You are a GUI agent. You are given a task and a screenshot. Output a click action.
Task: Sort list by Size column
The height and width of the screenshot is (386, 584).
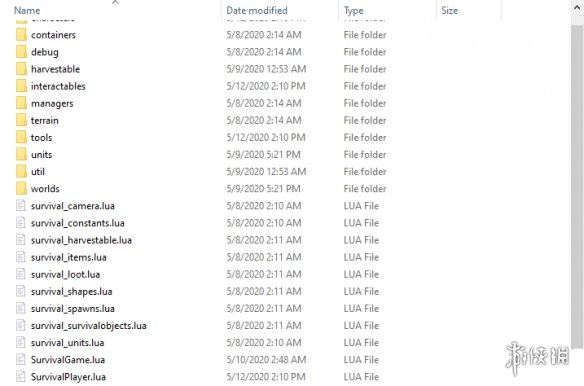point(450,10)
